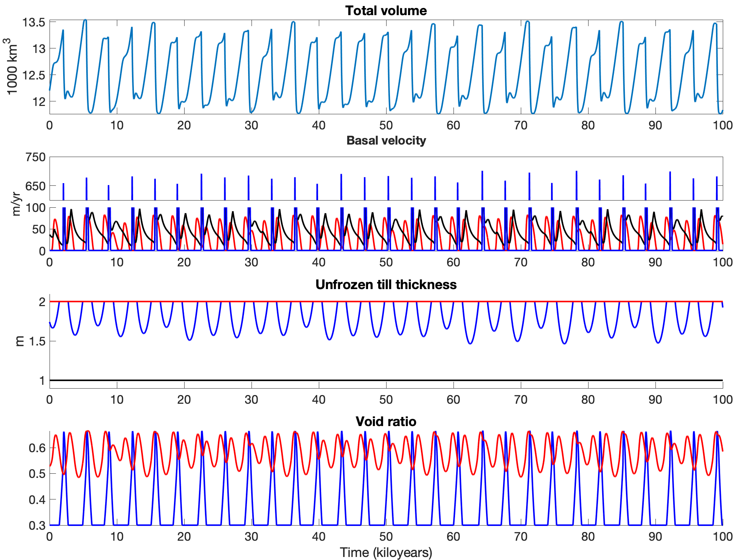Click the 'Unfrozen till thickness' title
Screen dimensions: 733x560
click(386, 285)
